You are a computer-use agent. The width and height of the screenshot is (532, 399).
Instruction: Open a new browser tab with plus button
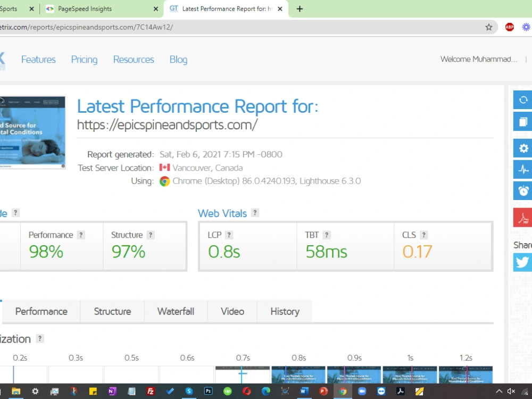pyautogui.click(x=300, y=9)
